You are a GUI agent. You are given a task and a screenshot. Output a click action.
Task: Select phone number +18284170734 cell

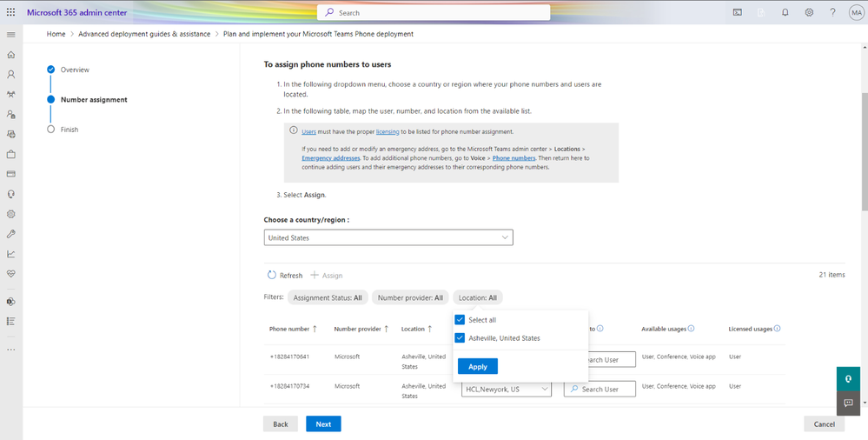[289, 386]
